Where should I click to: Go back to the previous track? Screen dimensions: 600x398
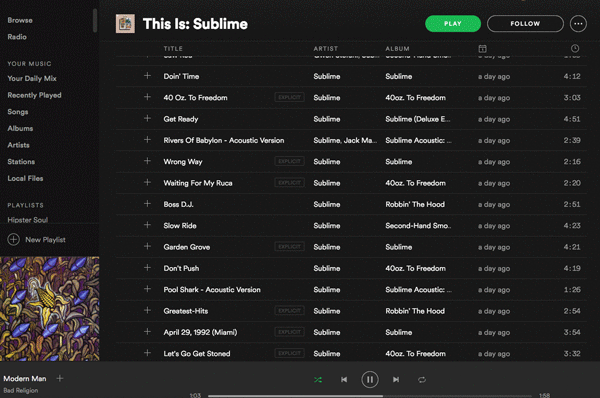344,379
